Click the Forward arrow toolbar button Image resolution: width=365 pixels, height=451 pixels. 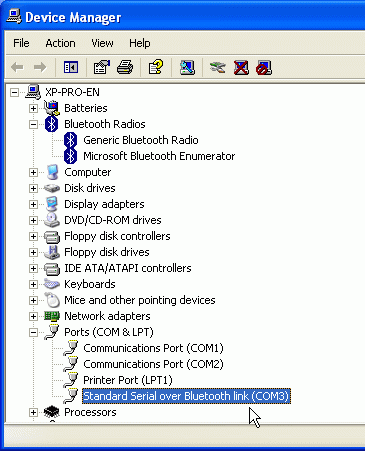[x=40, y=67]
